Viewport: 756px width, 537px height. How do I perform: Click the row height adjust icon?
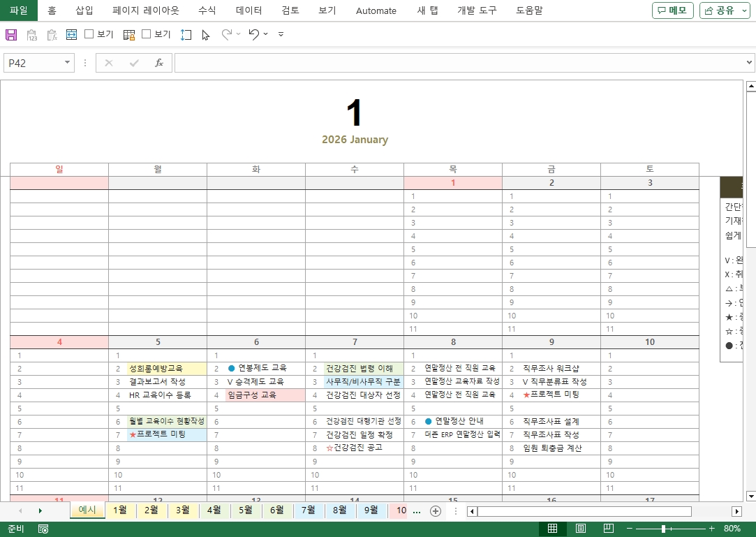point(186,34)
